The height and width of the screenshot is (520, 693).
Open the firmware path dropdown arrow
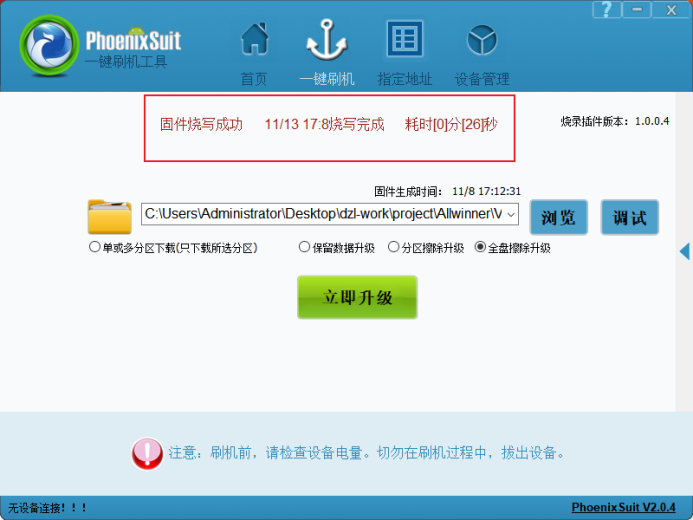coord(511,215)
